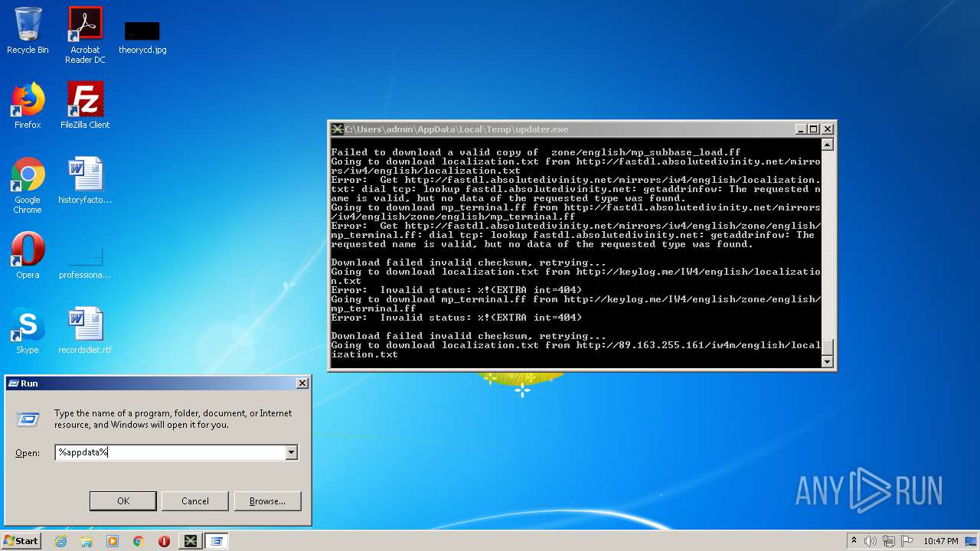This screenshot has width=980, height=551.
Task: Launch Acrobat Reader DC shortcut
Action: (x=85, y=35)
